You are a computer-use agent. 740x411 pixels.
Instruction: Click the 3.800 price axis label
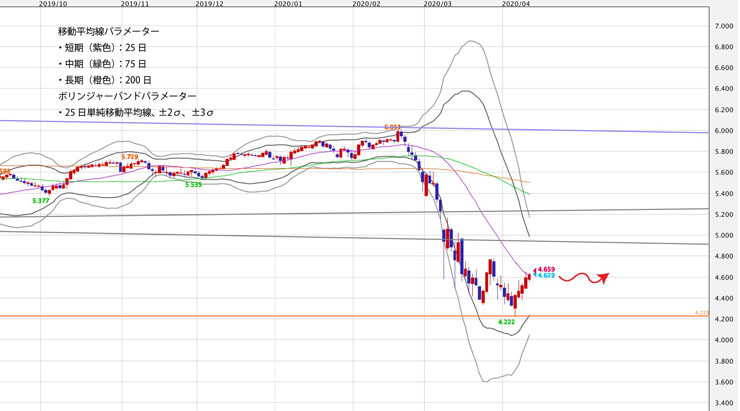pos(724,361)
